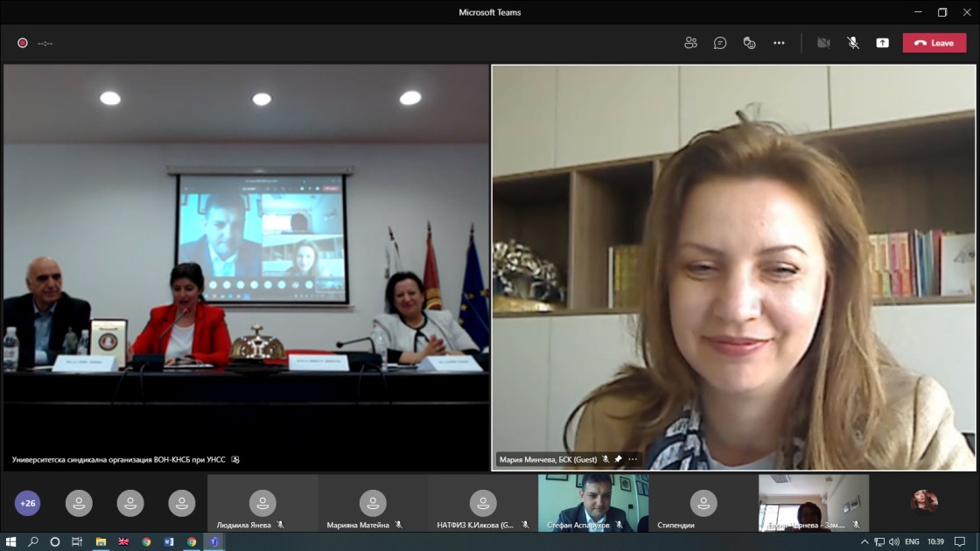Unmute the microphone
The height and width of the screenshot is (551, 980).
tap(853, 43)
